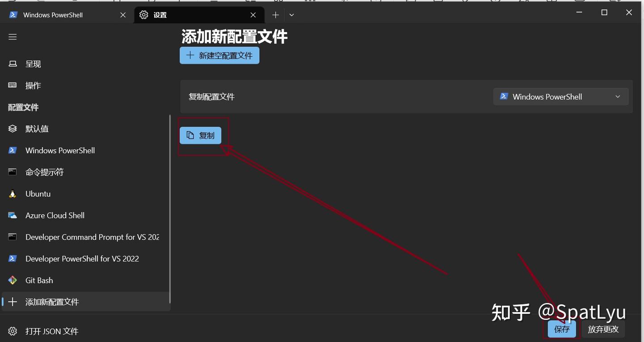Click the layered 默认值 defaults icon

tap(12, 128)
